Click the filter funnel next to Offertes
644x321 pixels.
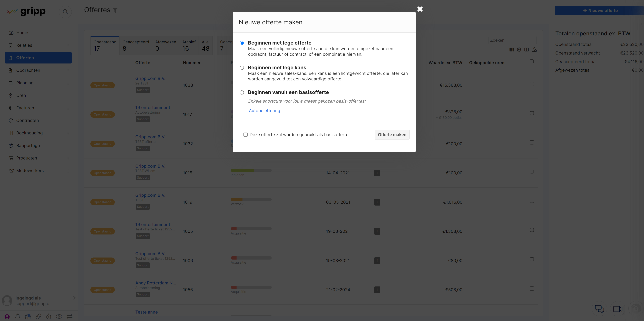pyautogui.click(x=115, y=10)
